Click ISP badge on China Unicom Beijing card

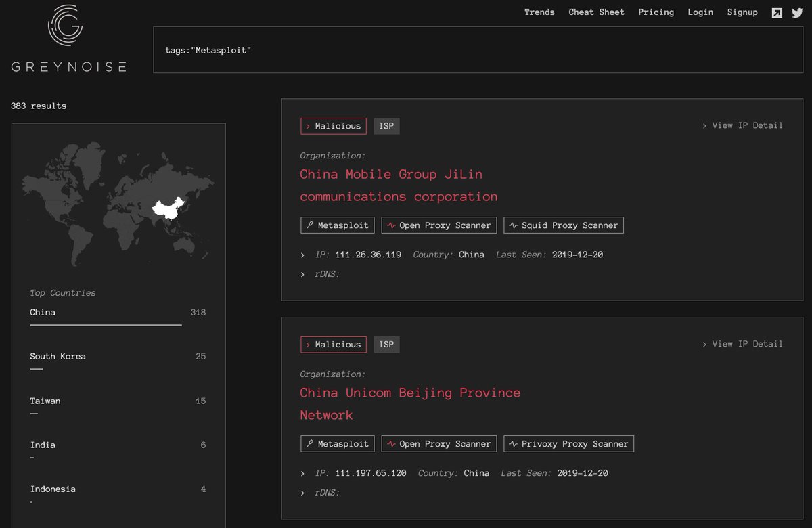pyautogui.click(x=386, y=345)
